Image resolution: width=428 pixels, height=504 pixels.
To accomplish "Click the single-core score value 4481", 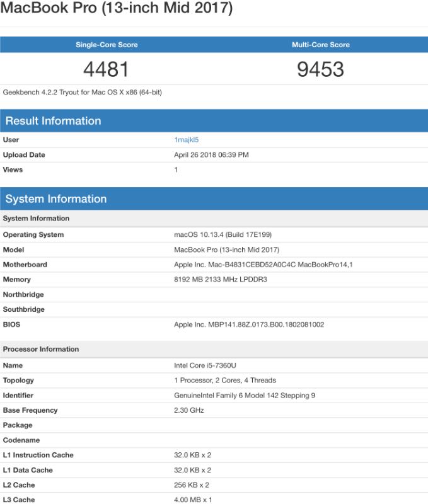I will (x=107, y=69).
